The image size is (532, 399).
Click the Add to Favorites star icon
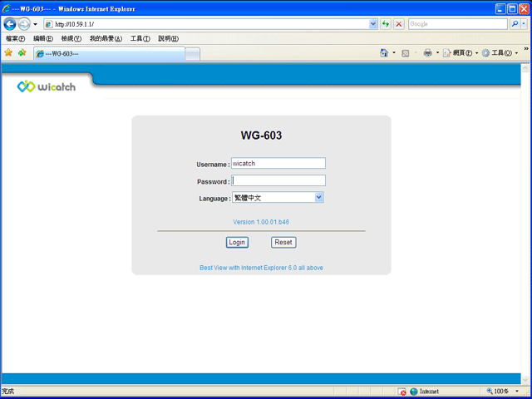(x=22, y=52)
